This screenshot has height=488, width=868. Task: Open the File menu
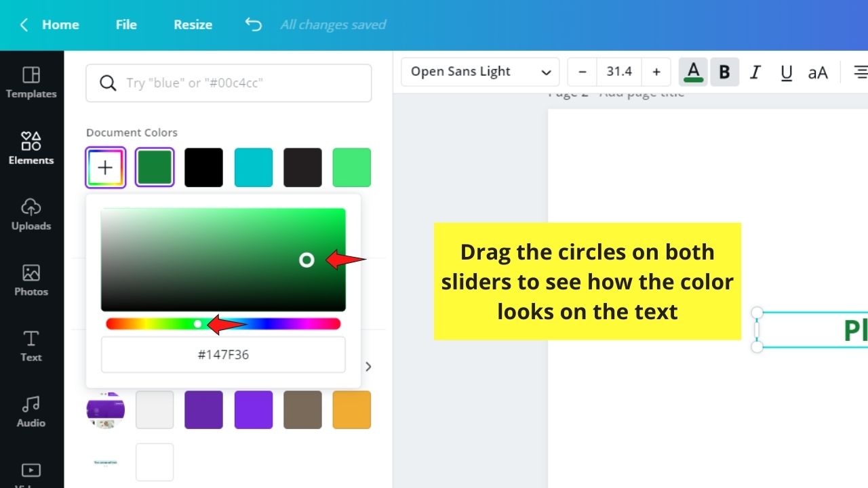coord(125,24)
